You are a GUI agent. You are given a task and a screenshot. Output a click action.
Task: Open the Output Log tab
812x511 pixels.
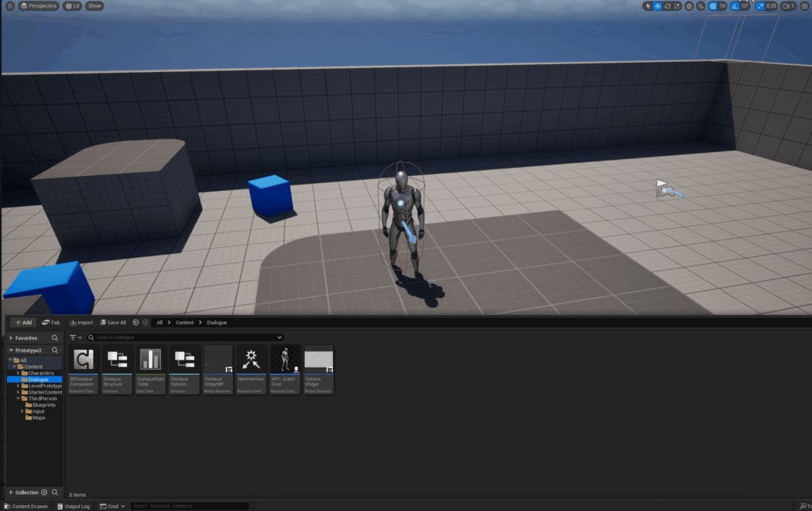[x=73, y=506]
